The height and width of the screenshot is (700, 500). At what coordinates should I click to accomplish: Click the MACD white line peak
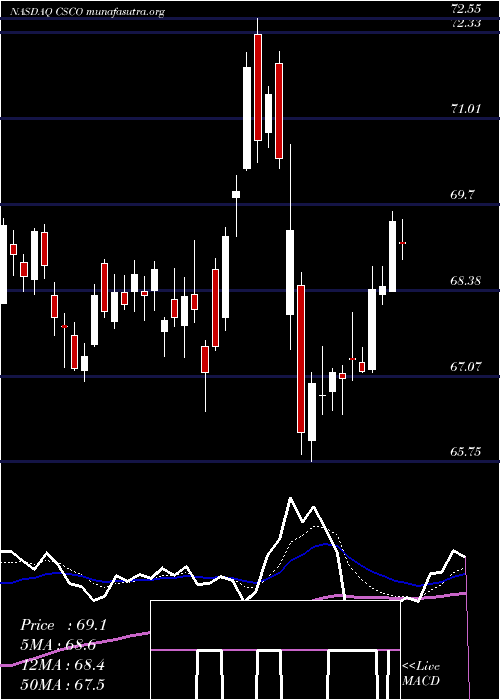click(x=291, y=498)
